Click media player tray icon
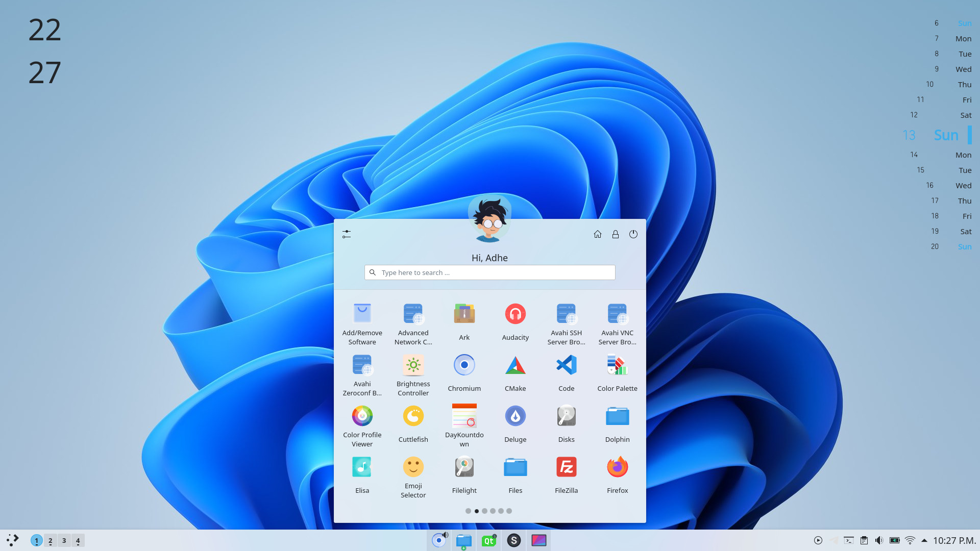 pyautogui.click(x=818, y=540)
